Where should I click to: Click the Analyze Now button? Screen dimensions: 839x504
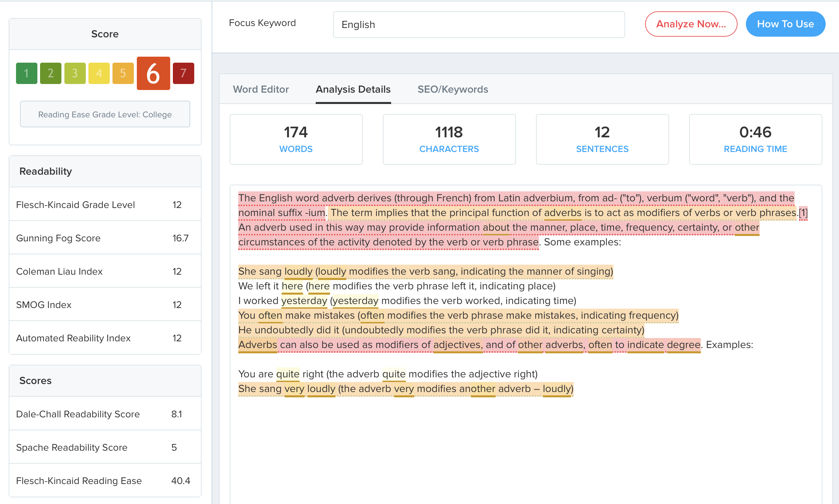point(691,24)
